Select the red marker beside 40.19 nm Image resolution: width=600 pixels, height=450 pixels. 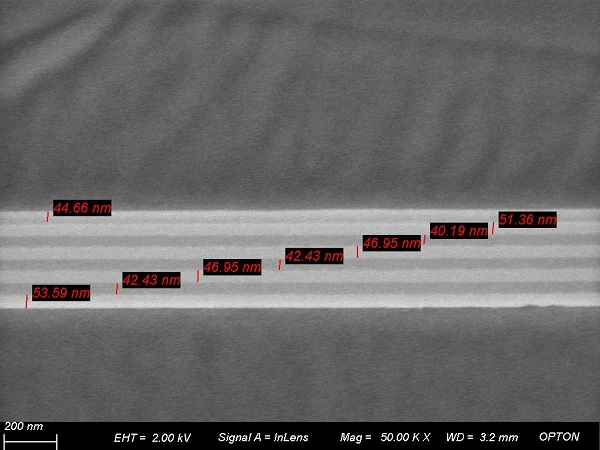click(425, 238)
